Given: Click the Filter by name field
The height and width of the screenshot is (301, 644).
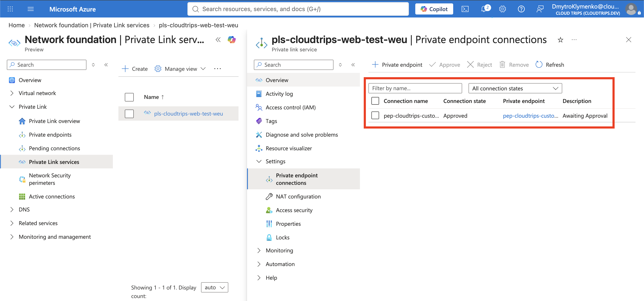Looking at the screenshot, I should tap(415, 88).
